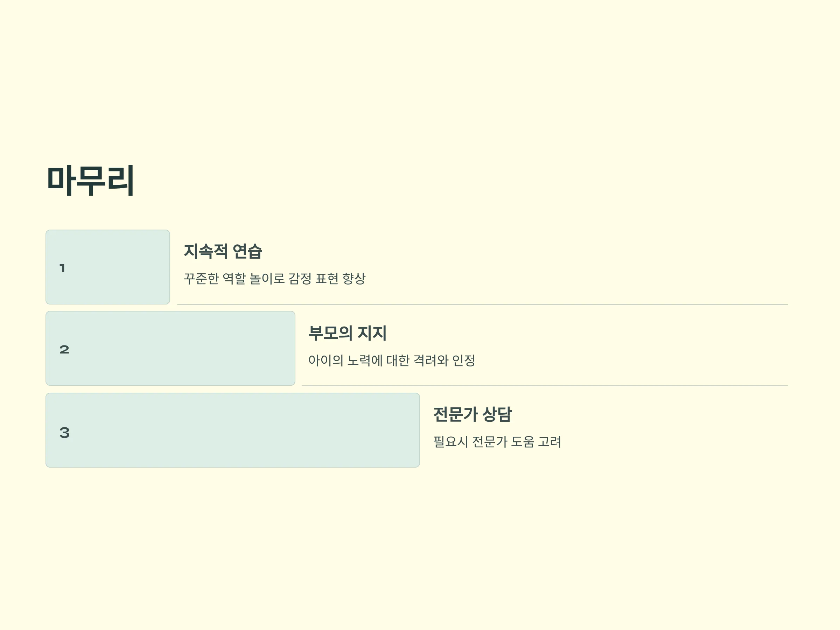The height and width of the screenshot is (630, 840).
Task: Click the words 도움 고려 in third description
Action: (x=536, y=441)
